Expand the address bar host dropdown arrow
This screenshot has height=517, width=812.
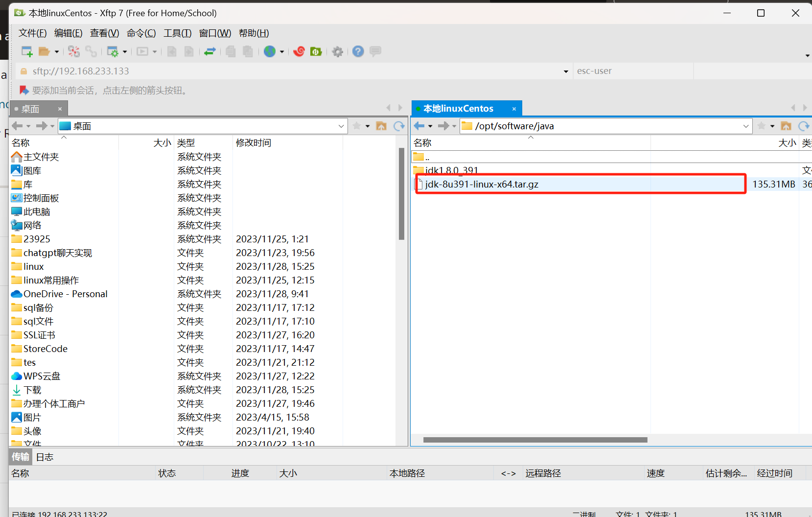(566, 71)
